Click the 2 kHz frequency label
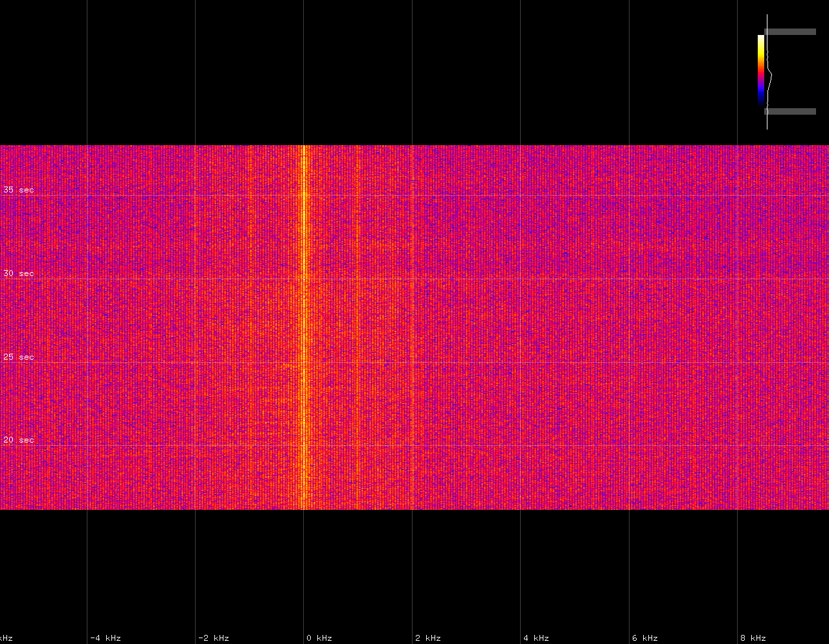This screenshot has width=829, height=644. point(427,638)
